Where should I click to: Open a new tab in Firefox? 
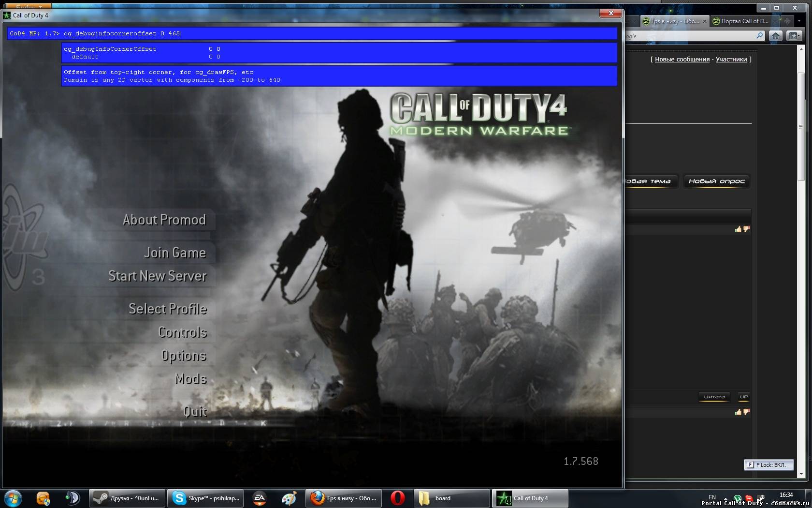[787, 21]
